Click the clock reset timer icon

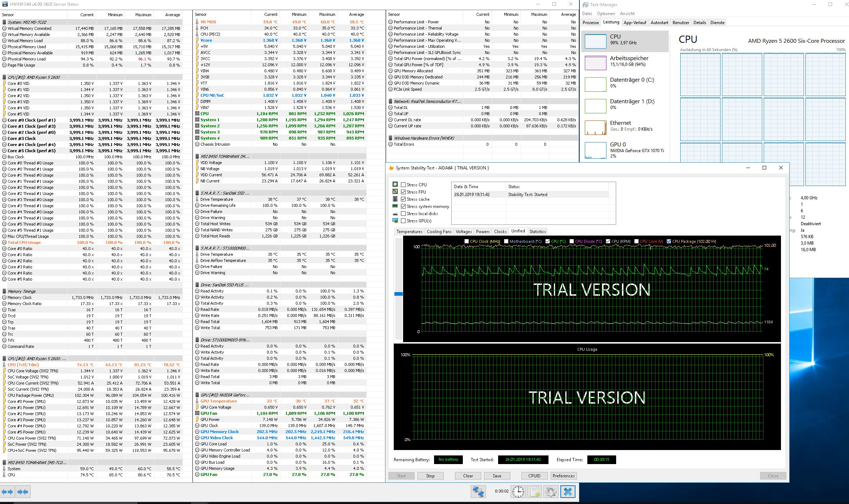pyautogui.click(x=518, y=491)
